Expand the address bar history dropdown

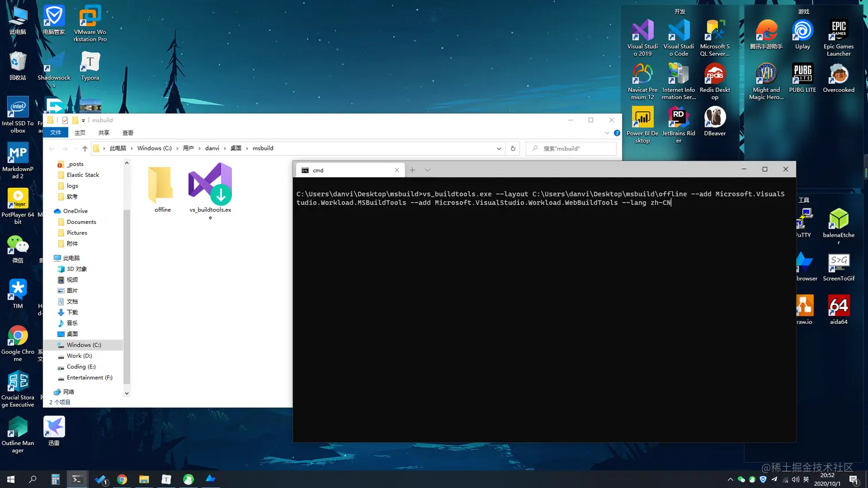499,148
